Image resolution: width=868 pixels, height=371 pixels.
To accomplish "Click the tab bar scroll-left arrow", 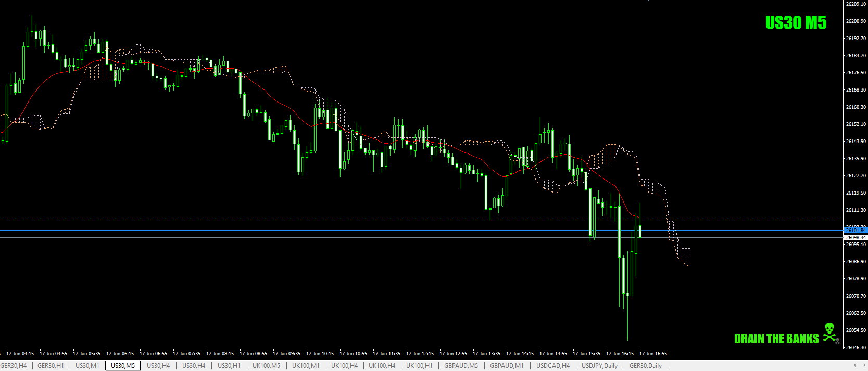I will click(x=854, y=366).
